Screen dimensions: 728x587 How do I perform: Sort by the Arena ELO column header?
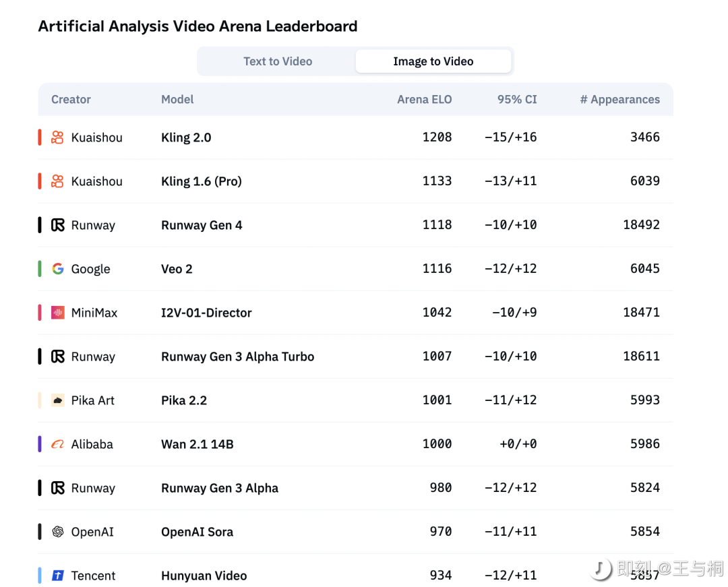(x=424, y=99)
